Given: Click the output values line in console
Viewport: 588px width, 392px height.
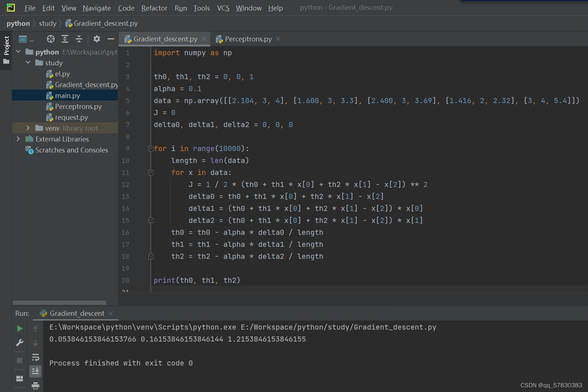Looking at the screenshot, I should pyautogui.click(x=178, y=339).
